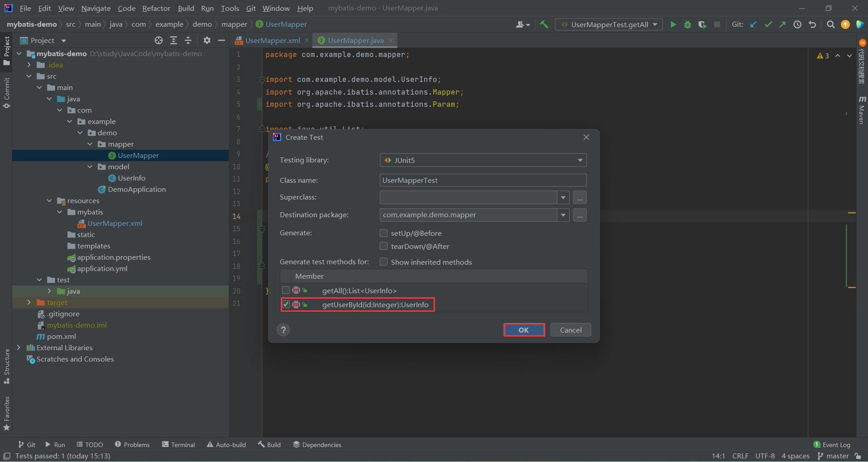Select UserInfo class in project tree

(132, 178)
